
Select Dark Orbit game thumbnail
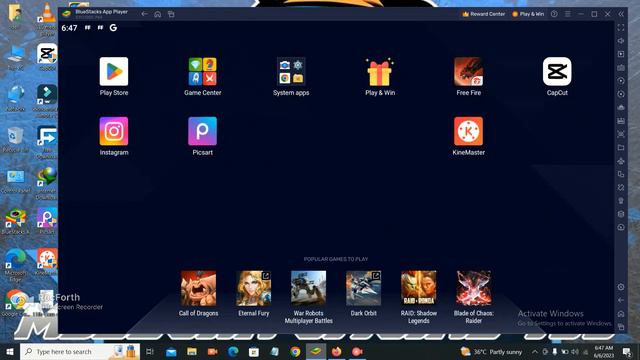point(364,288)
